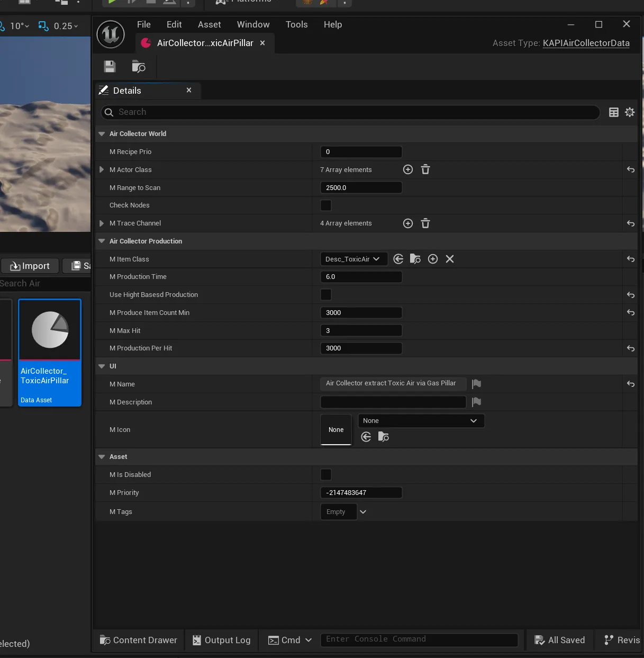Open the Edit menu
The width and height of the screenshot is (644, 658).
click(x=174, y=24)
